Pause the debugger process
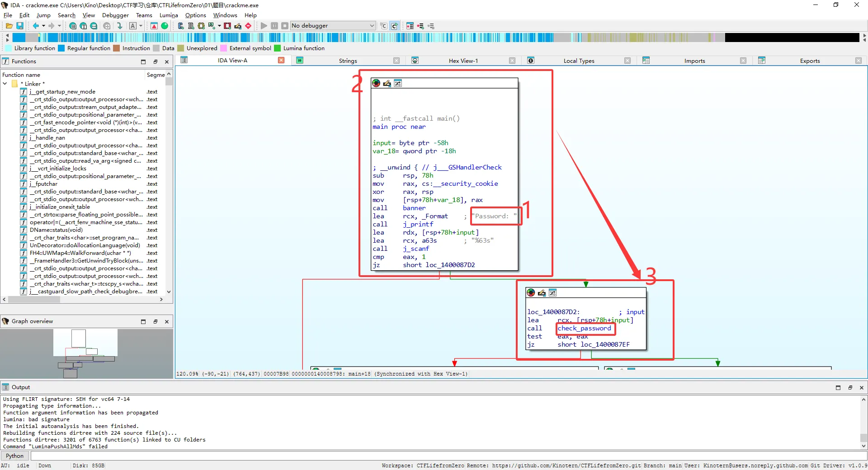The width and height of the screenshot is (868, 470). pyautogui.click(x=274, y=26)
